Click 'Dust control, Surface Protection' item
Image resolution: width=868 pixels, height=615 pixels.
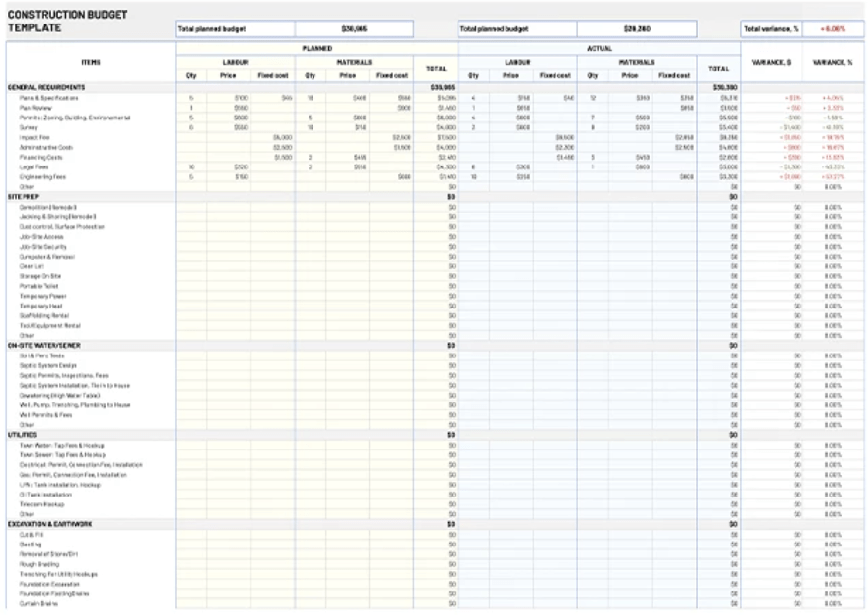coord(62,227)
